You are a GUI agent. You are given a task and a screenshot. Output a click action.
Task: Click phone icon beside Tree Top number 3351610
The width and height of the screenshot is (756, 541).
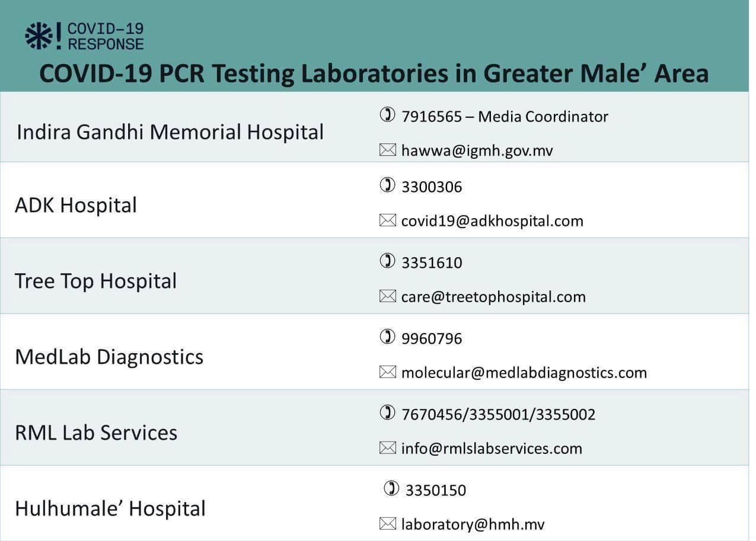point(387,261)
